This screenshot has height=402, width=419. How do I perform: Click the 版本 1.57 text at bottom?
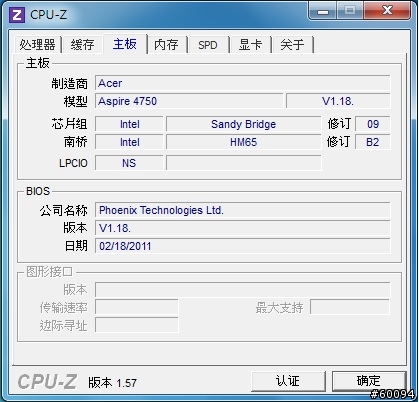112,383
